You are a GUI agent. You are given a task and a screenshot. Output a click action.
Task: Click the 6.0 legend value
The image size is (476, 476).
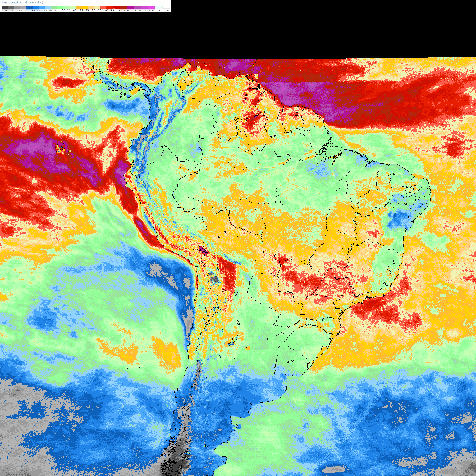tap(75, 10)
